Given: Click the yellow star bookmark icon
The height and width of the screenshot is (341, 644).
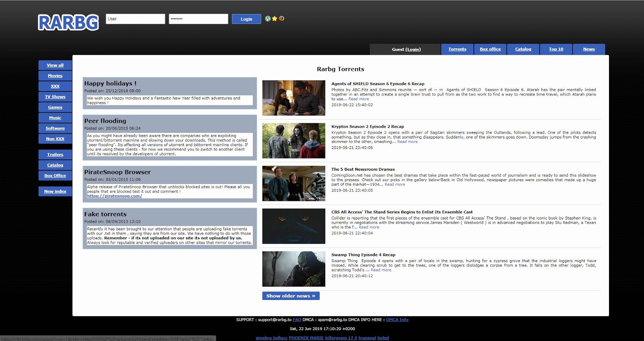Looking at the screenshot, I should (x=275, y=19).
